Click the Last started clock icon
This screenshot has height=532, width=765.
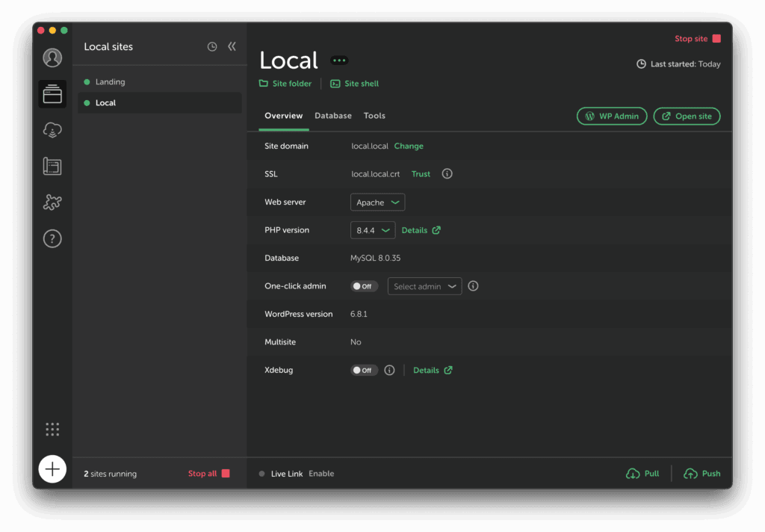[641, 64]
